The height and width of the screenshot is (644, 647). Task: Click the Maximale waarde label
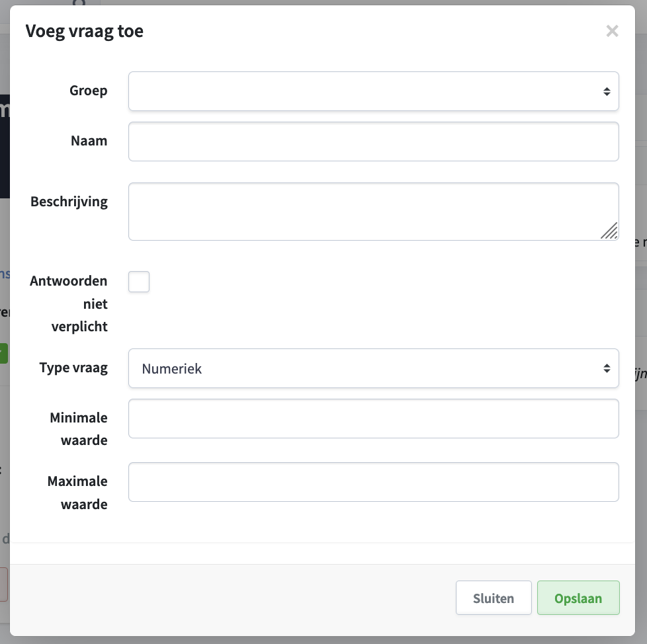[77, 493]
